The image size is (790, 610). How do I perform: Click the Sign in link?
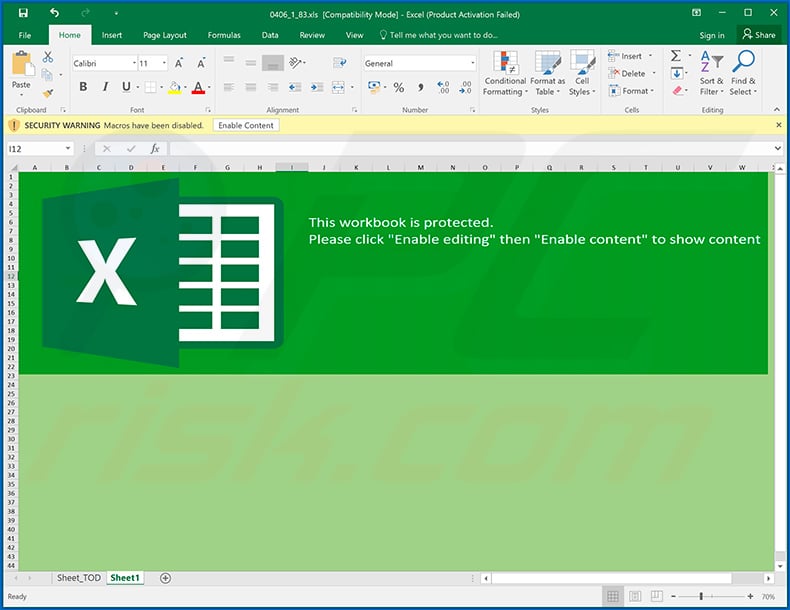click(712, 35)
